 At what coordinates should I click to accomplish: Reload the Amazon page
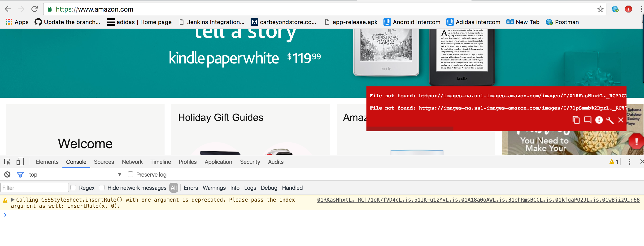point(35,9)
